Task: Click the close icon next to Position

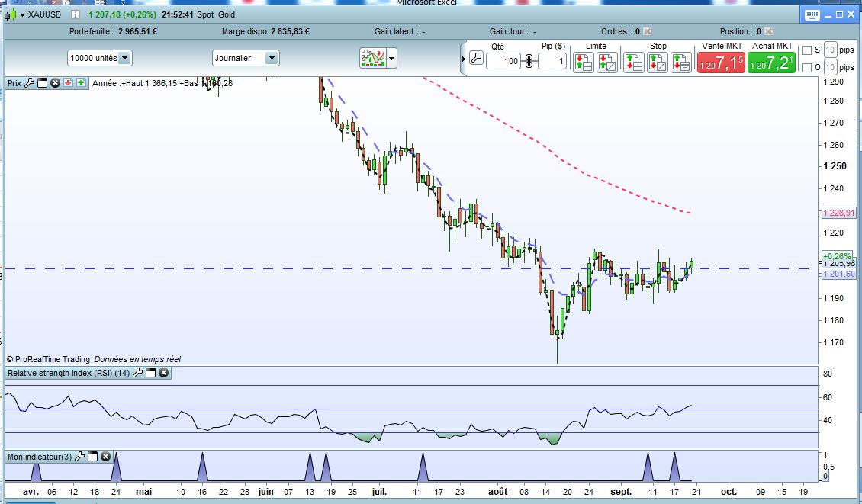Action: coord(768,31)
